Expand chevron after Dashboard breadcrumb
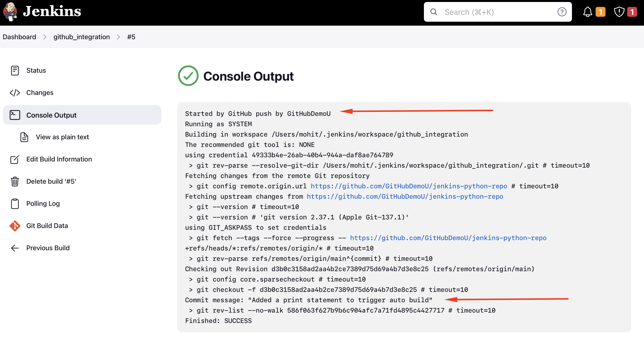Image resolution: width=644 pixels, height=355 pixels. (45, 37)
